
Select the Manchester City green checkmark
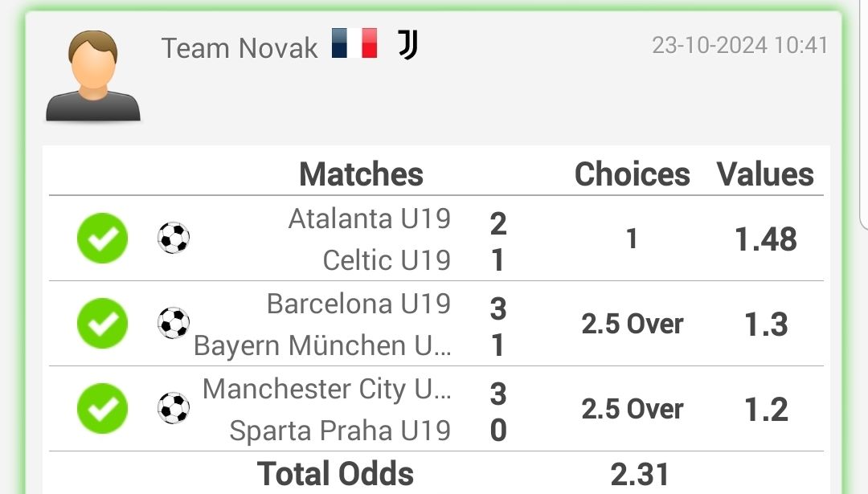[102, 408]
